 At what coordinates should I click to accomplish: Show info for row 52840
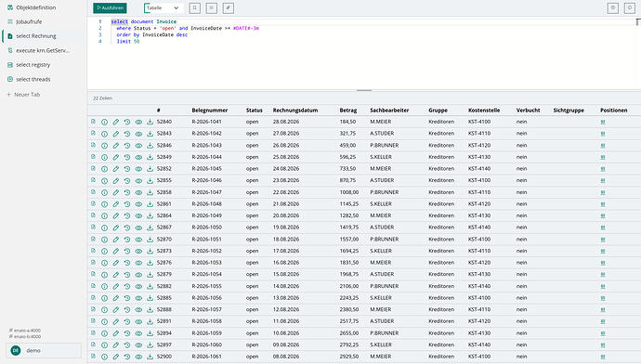pyautogui.click(x=104, y=122)
